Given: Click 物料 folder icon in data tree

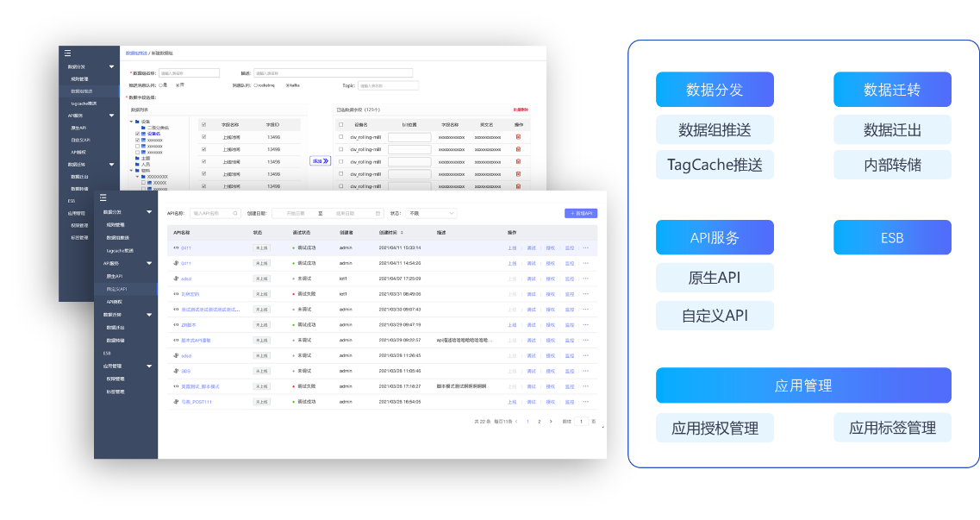Looking at the screenshot, I should click(x=137, y=171).
